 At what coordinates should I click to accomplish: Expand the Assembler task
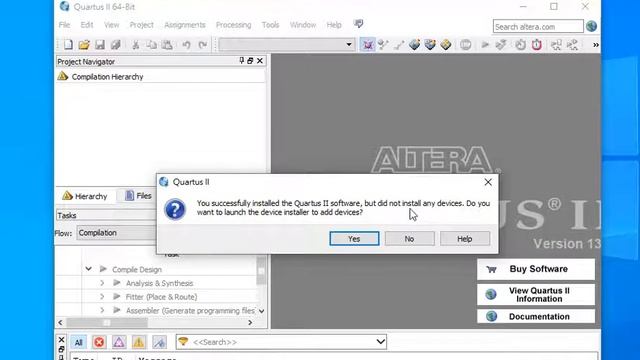pyautogui.click(x=102, y=311)
